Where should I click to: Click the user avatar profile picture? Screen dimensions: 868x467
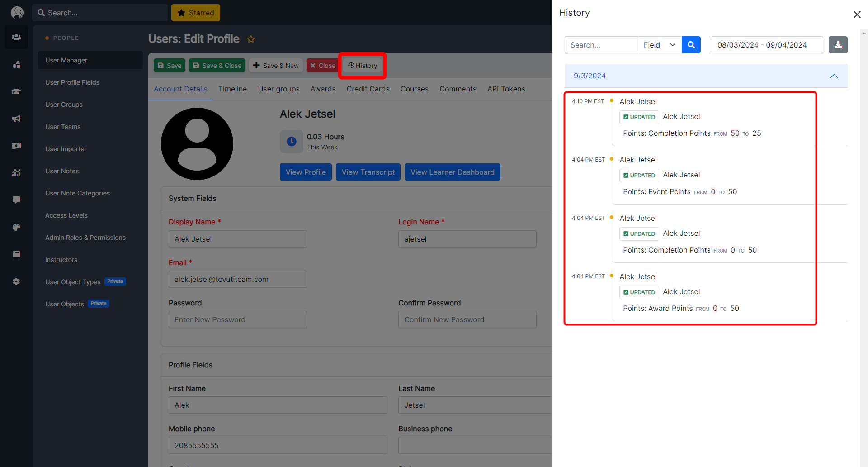tap(197, 144)
